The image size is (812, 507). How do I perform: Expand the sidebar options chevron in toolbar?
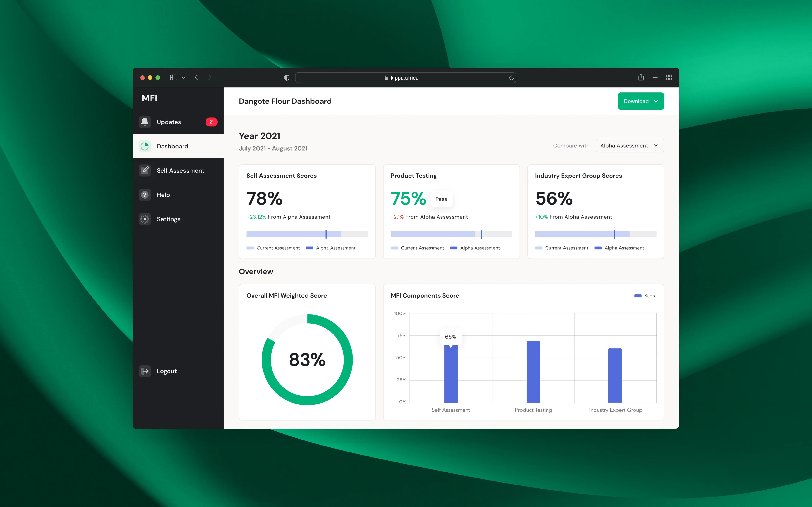[183, 77]
